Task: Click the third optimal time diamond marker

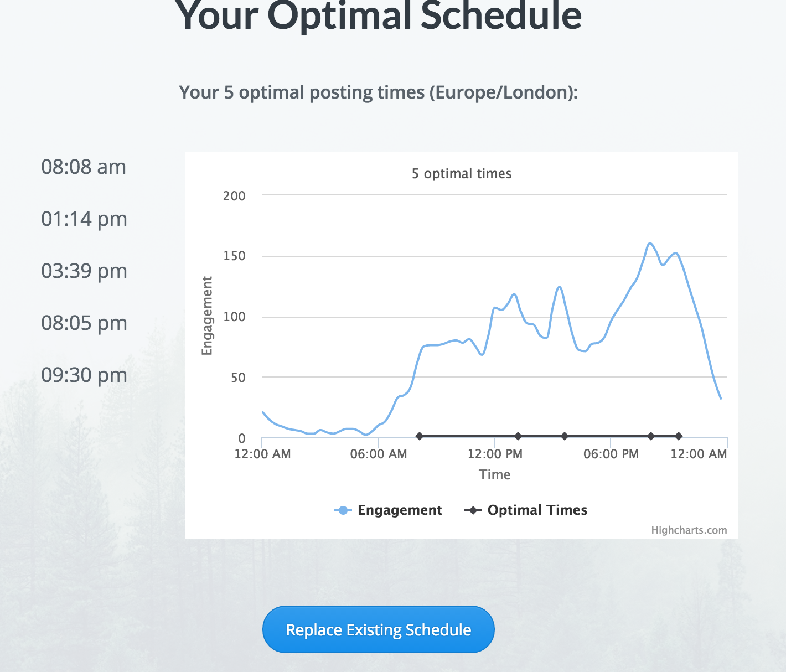Action: (565, 436)
